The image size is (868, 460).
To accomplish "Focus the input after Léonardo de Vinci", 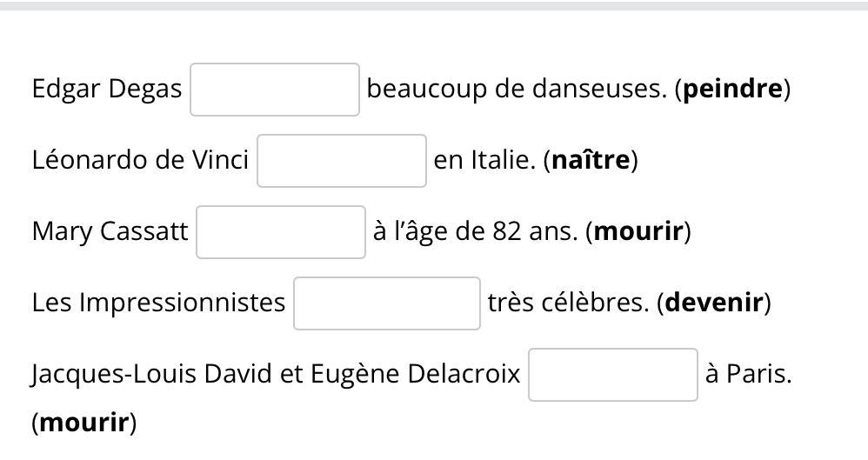I will pos(342,161).
